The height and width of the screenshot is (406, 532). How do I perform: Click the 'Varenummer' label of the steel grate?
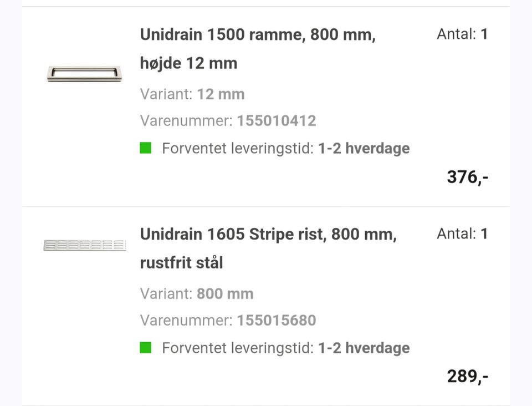click(x=186, y=321)
